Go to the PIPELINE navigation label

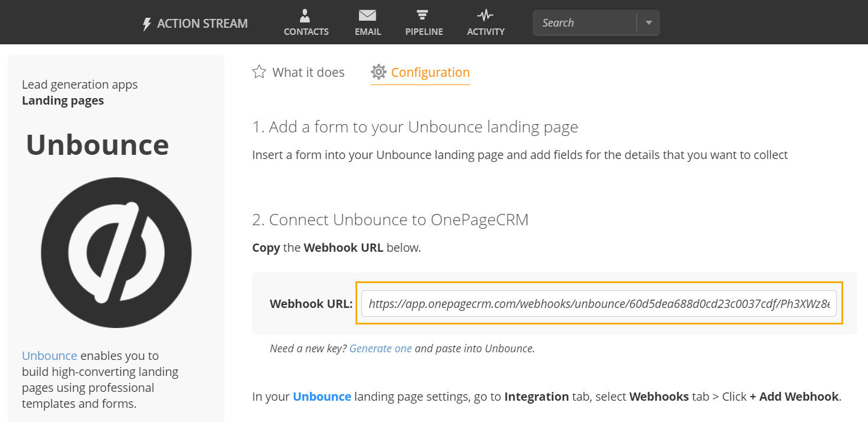424,32
